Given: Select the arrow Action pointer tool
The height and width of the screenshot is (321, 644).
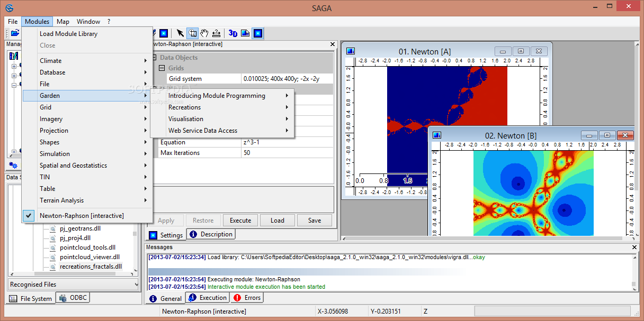Looking at the screenshot, I should [x=180, y=33].
